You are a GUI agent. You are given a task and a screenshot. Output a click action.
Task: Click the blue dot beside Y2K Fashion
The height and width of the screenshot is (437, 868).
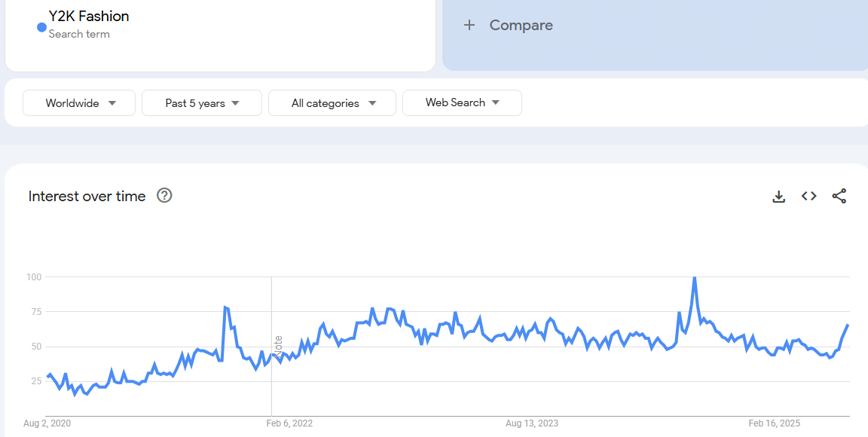click(x=41, y=28)
